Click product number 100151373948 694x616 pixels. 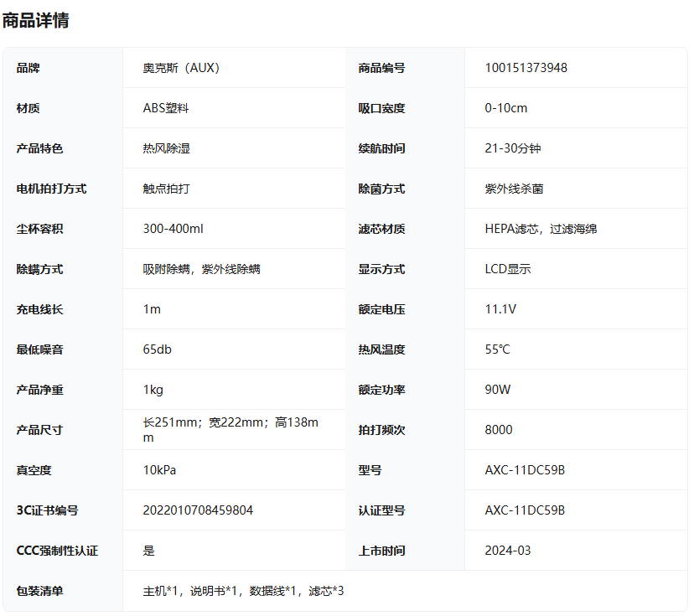526,68
